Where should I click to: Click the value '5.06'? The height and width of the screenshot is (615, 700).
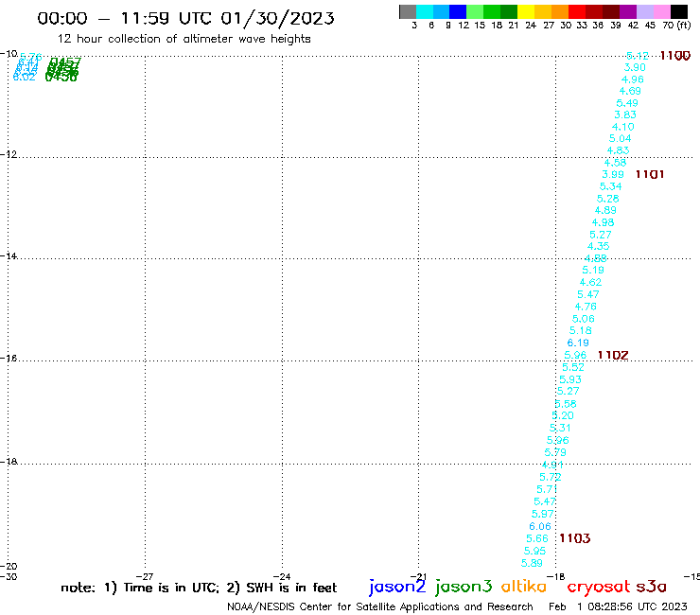(584, 319)
